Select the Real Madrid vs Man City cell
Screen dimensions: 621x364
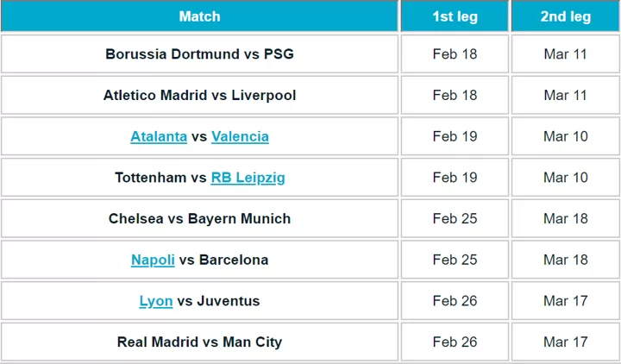pyautogui.click(x=199, y=342)
